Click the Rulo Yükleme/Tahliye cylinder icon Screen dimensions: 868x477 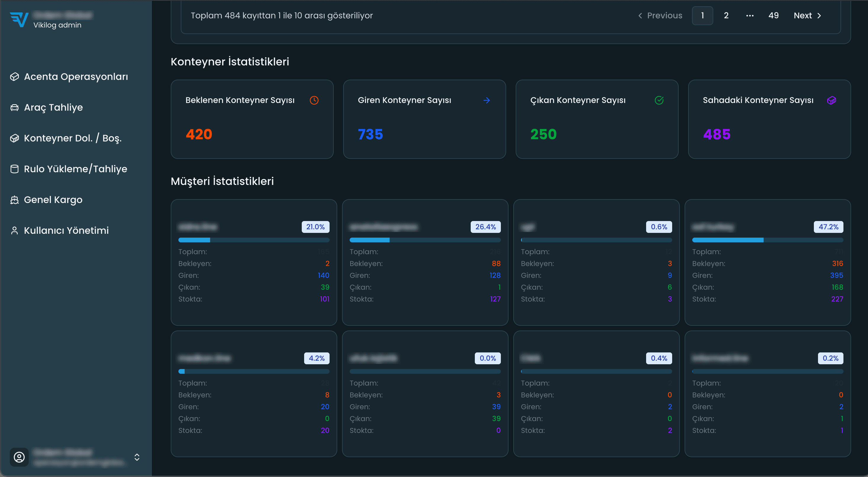click(x=14, y=169)
